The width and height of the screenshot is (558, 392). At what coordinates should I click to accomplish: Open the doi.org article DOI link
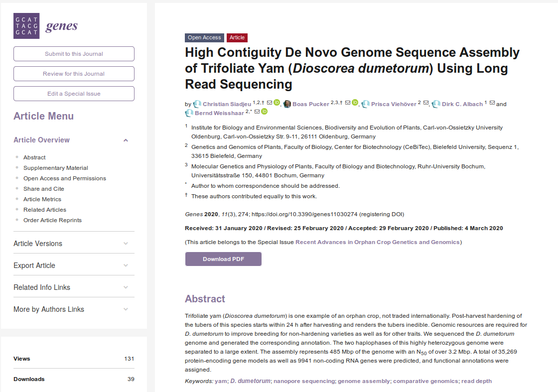click(x=304, y=215)
